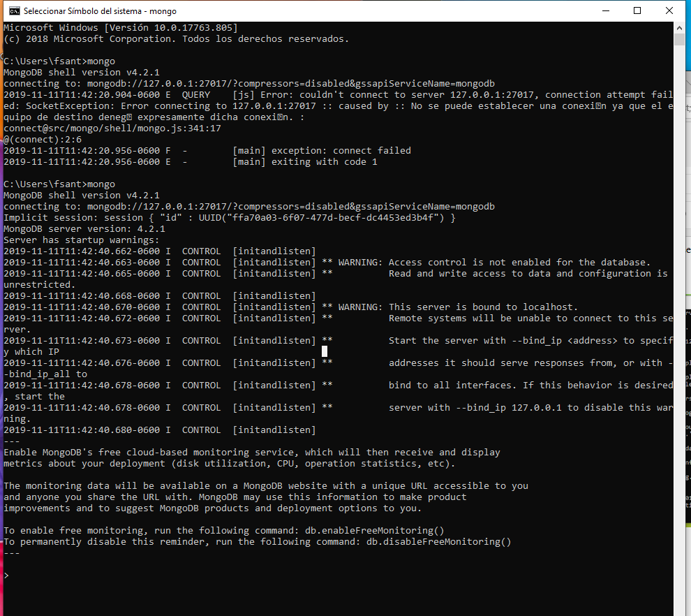Click 'The monitoring data will be available' line
691x616 pixels.
tap(266, 485)
